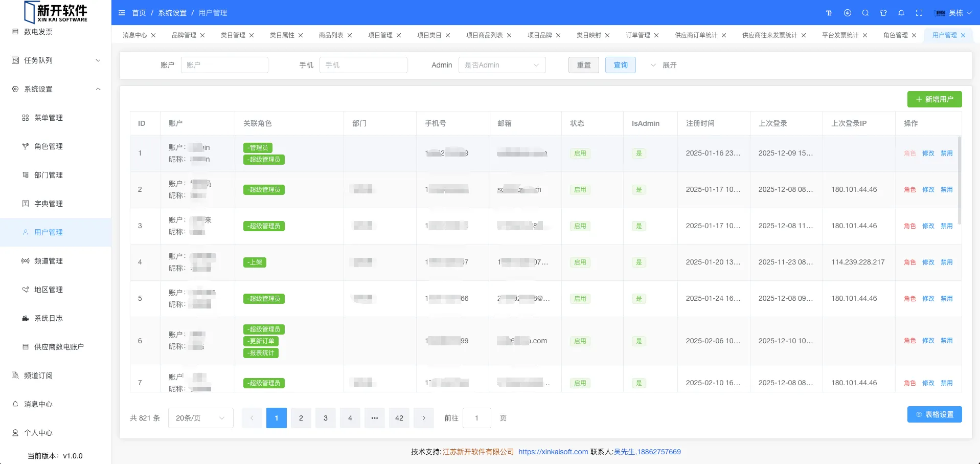
Task: Go to page 3 in pagination
Action: (x=325, y=418)
